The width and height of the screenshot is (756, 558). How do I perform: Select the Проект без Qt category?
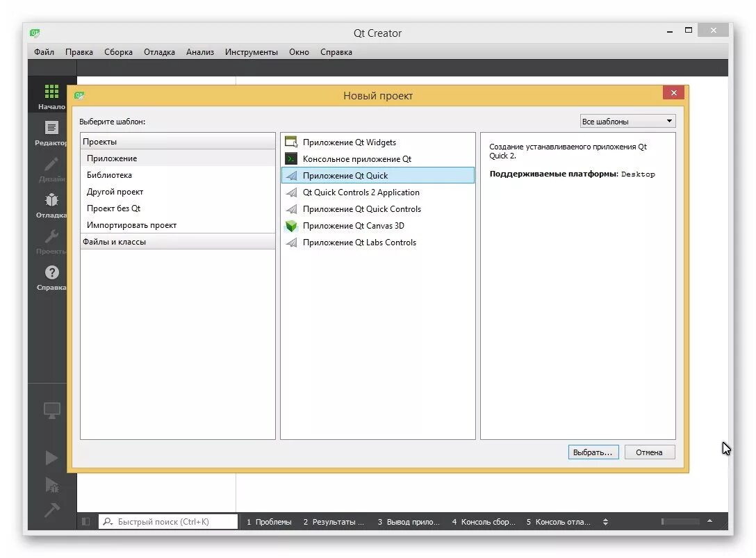pos(178,208)
